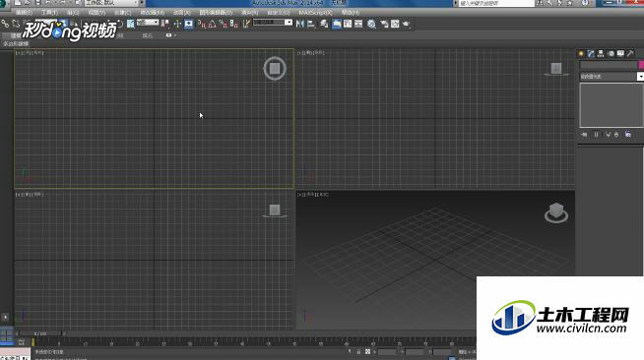The width and height of the screenshot is (644, 360).
Task: Open the 修改器 menu
Action: 153,13
